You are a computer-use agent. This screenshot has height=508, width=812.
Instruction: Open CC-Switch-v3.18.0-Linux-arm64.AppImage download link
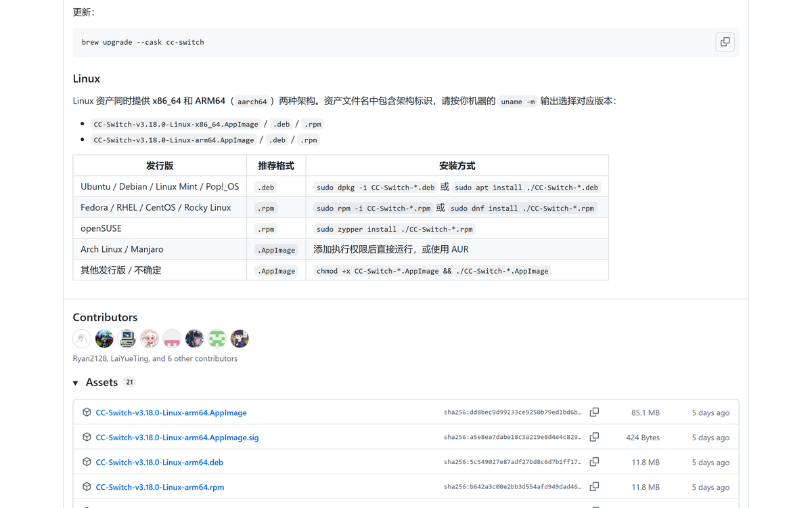(171, 412)
